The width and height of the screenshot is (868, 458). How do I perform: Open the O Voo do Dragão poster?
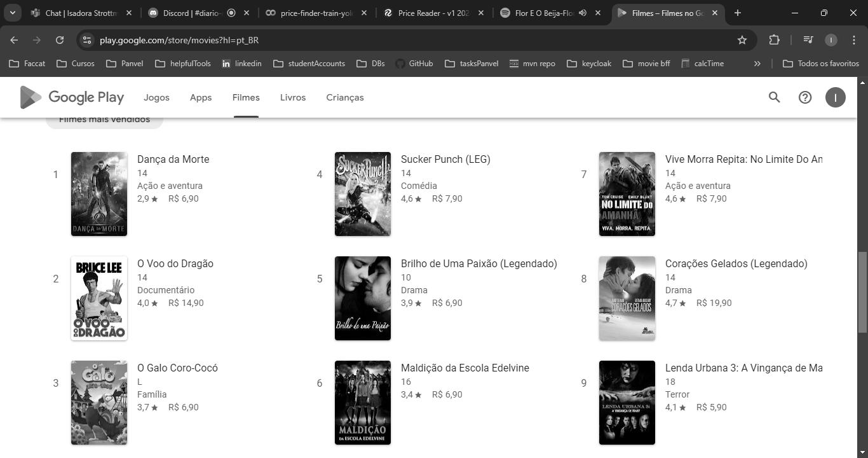pos(99,298)
